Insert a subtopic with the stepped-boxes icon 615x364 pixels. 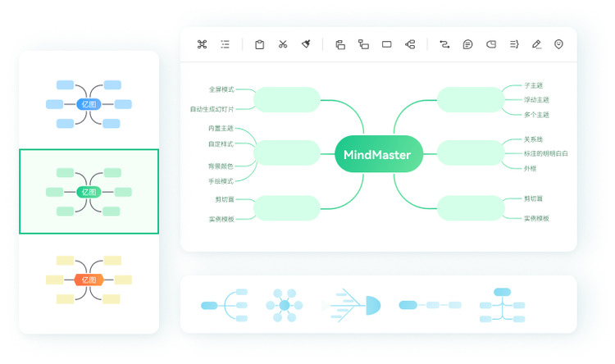[363, 44]
